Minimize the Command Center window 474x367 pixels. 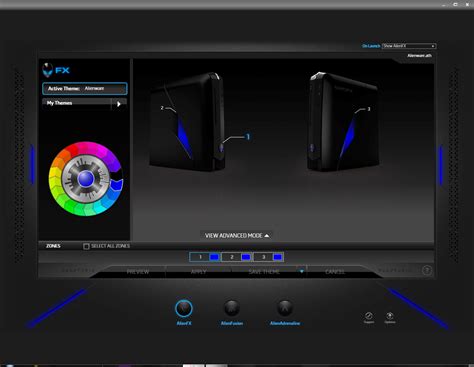pos(444,5)
